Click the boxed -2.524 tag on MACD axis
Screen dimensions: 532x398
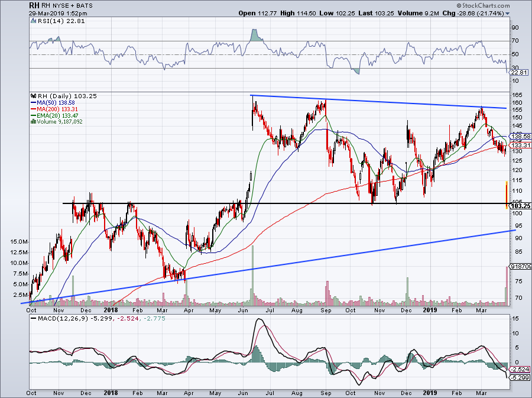click(x=520, y=369)
